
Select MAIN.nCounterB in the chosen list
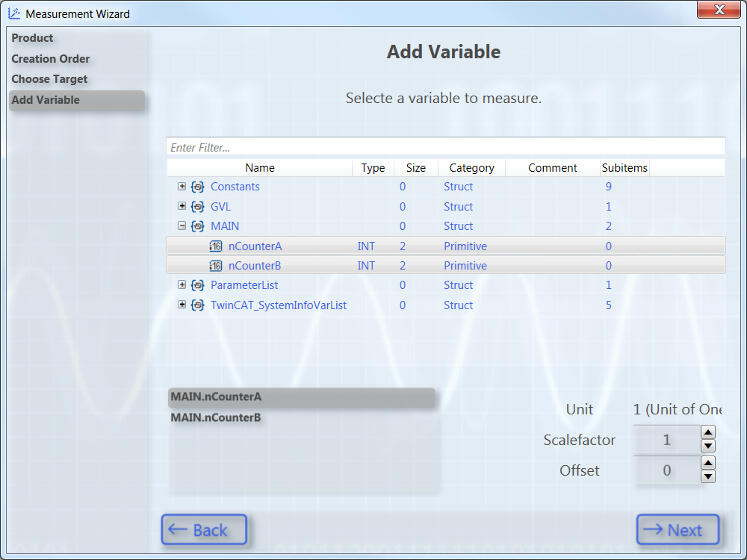[x=302, y=418]
